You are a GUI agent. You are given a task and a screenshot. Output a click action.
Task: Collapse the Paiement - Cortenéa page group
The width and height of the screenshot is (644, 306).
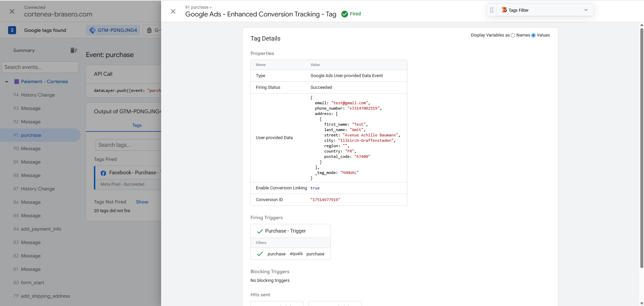tap(7, 81)
